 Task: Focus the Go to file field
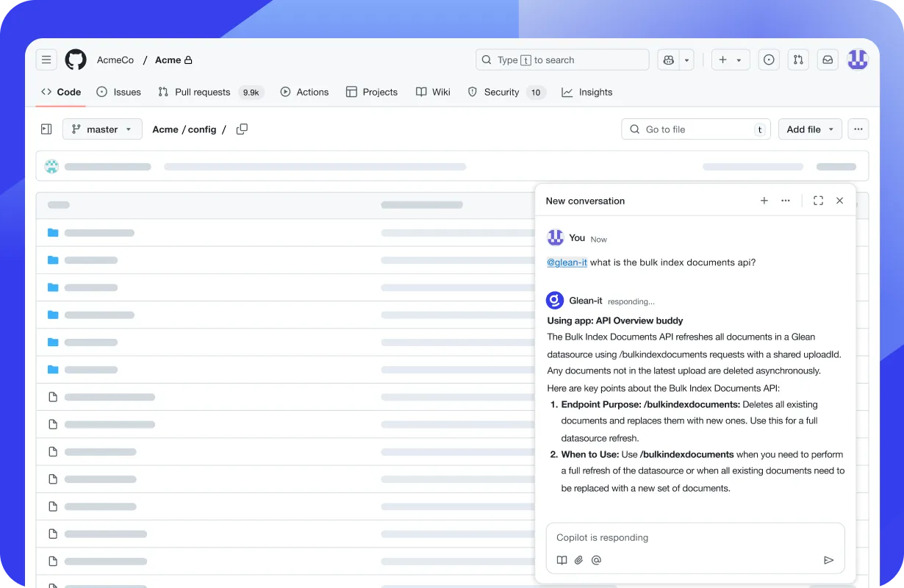(x=696, y=129)
